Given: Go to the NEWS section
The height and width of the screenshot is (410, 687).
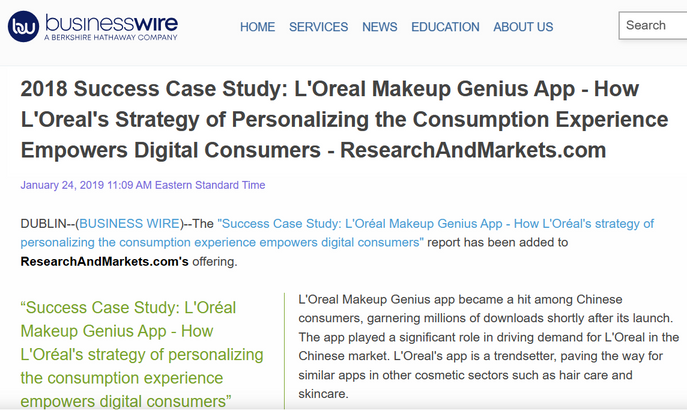Looking at the screenshot, I should point(379,27).
